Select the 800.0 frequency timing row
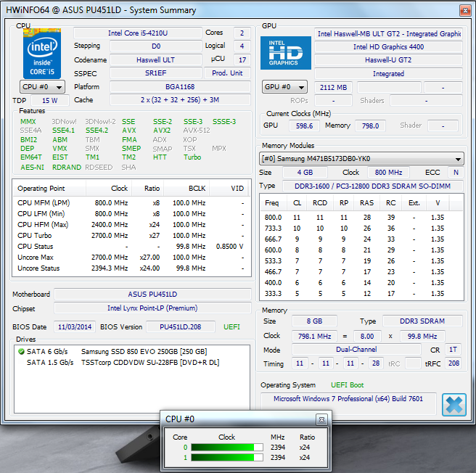Screen dimensions: 476x473 click(x=361, y=218)
